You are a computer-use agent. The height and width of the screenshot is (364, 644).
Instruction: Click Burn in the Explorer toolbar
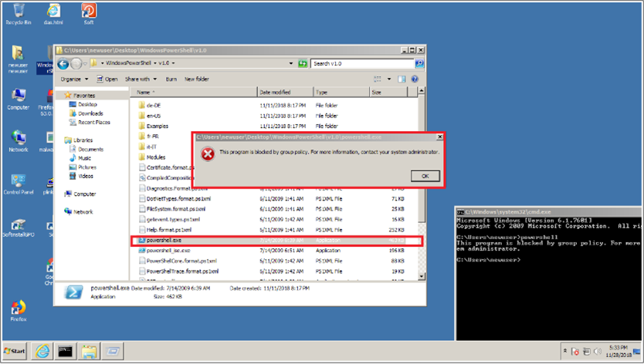pyautogui.click(x=171, y=79)
